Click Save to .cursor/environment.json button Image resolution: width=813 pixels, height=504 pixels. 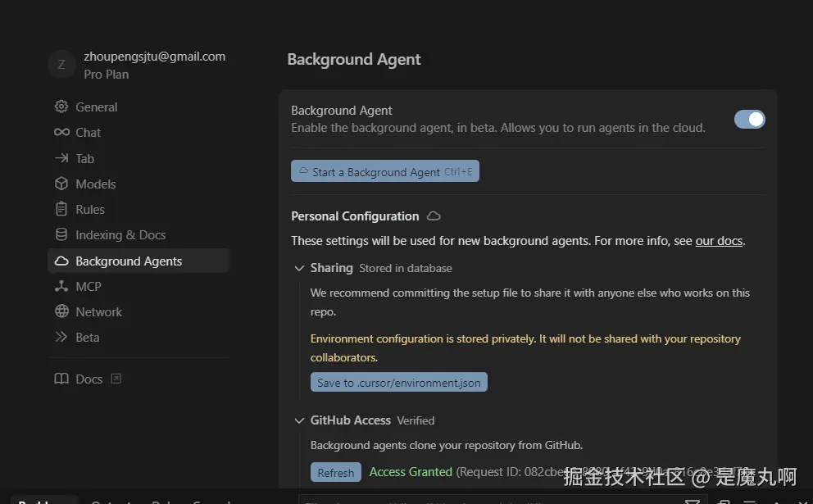[x=399, y=382]
